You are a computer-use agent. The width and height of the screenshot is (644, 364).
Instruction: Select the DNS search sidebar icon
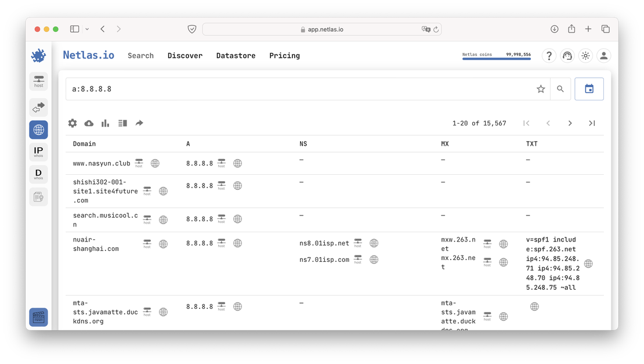click(38, 129)
